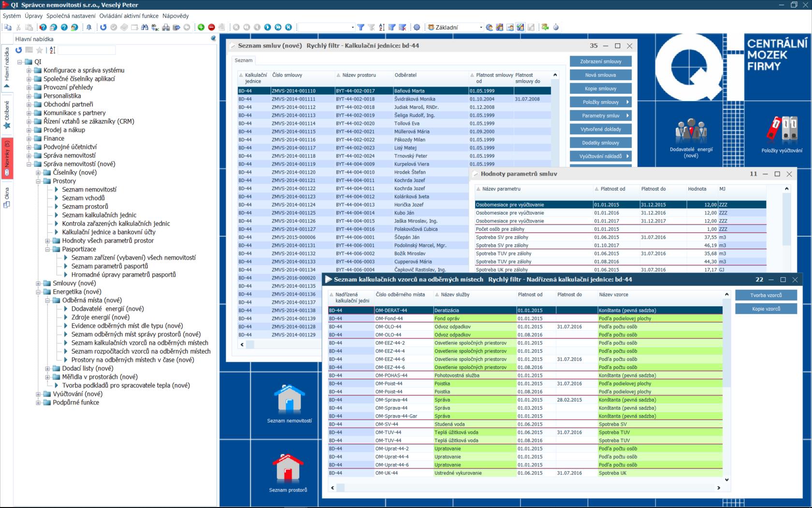Expand the Číselníky (nové) tree node
812x508 pixels.
click(x=38, y=173)
